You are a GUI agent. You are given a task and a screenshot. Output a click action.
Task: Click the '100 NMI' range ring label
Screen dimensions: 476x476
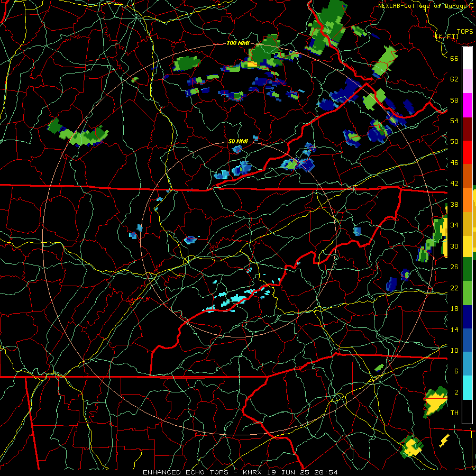pyautogui.click(x=238, y=43)
